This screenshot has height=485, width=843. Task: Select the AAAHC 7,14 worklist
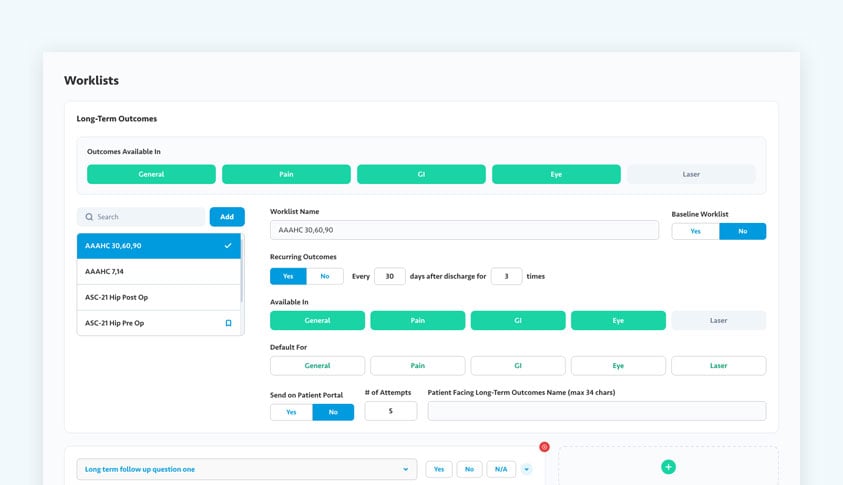click(159, 272)
